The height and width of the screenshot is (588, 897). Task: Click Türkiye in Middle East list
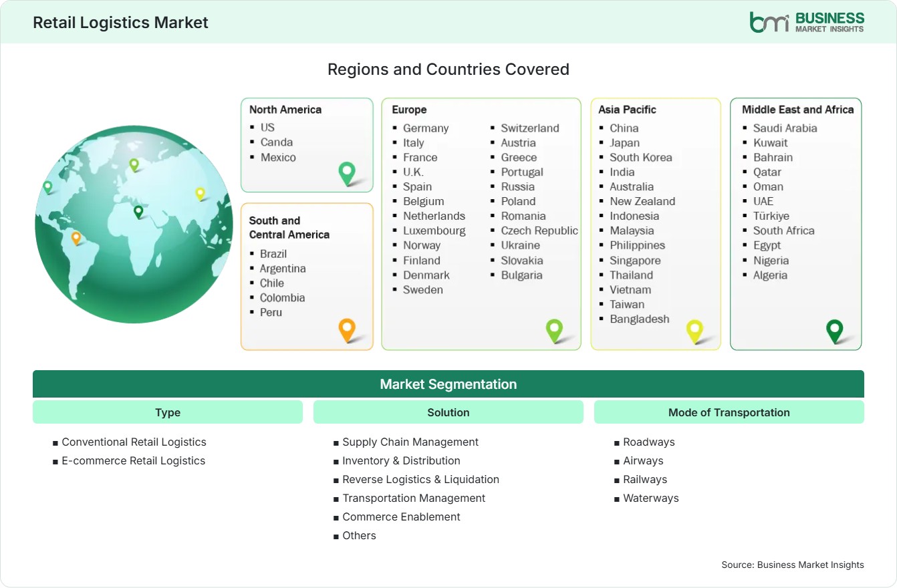click(x=771, y=216)
